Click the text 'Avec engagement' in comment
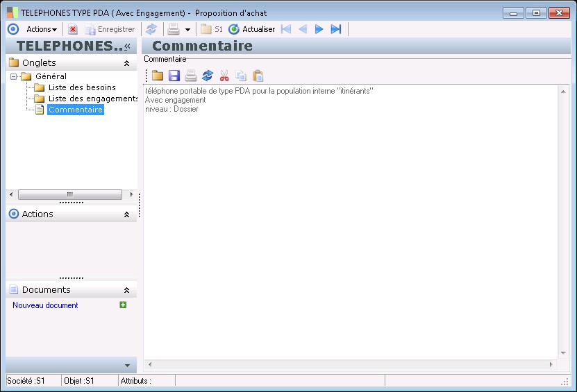This screenshot has width=577, height=392. pyautogui.click(x=175, y=100)
